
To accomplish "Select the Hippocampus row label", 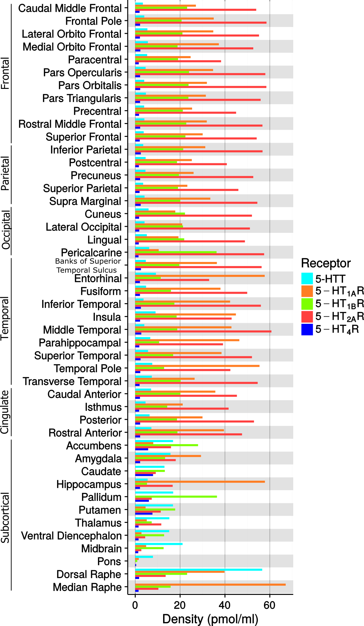I will (x=89, y=484).
